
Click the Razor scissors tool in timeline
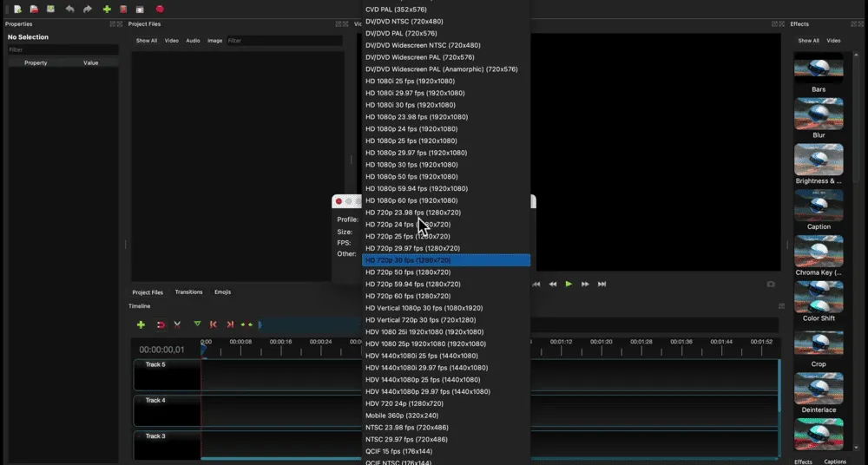177,324
